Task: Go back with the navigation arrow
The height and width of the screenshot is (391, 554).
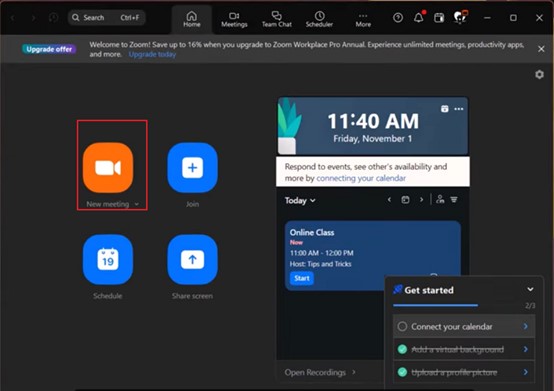Action: pos(13,17)
